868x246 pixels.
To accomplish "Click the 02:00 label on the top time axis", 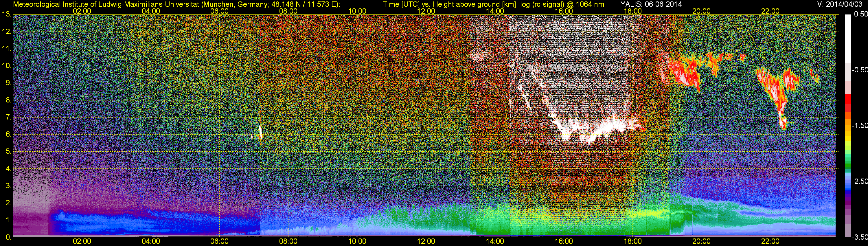I will [x=82, y=11].
